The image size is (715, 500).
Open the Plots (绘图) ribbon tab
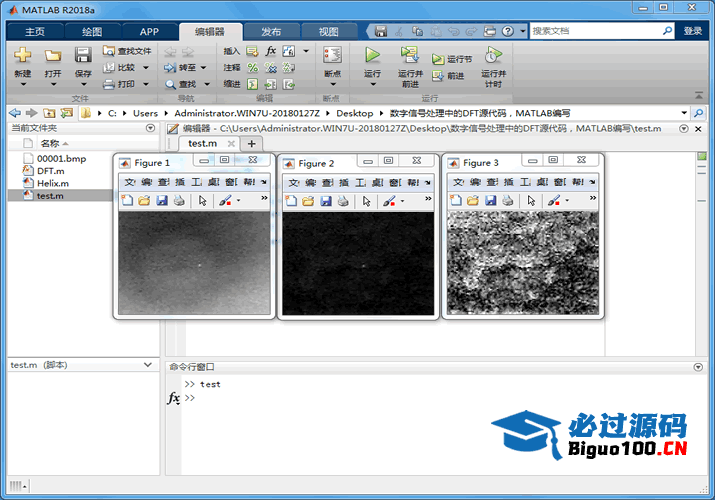93,31
